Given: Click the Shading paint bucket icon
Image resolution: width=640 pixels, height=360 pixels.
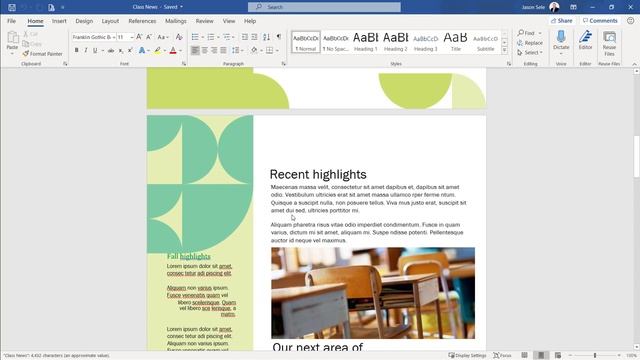Looking at the screenshot, I should (x=254, y=50).
